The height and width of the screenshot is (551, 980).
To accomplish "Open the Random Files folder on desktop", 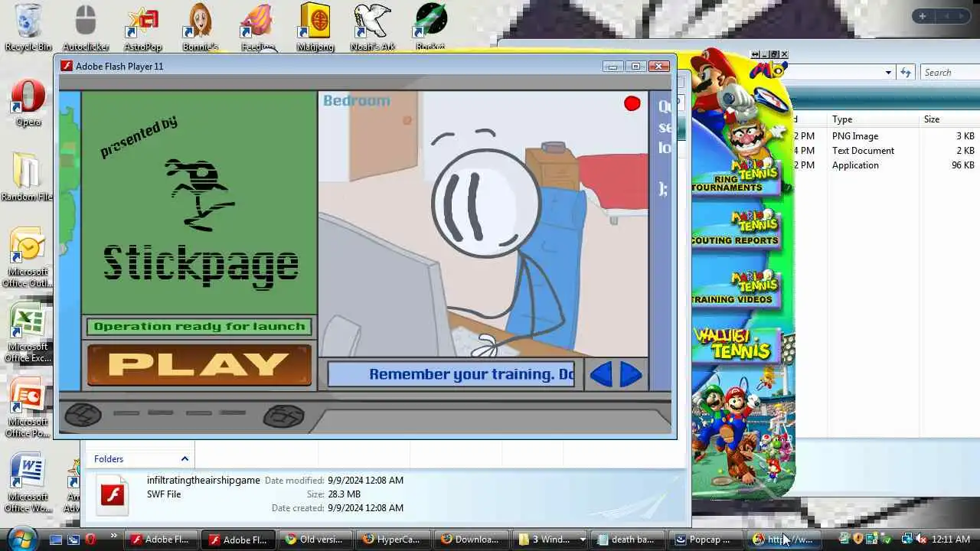I will coord(28,177).
